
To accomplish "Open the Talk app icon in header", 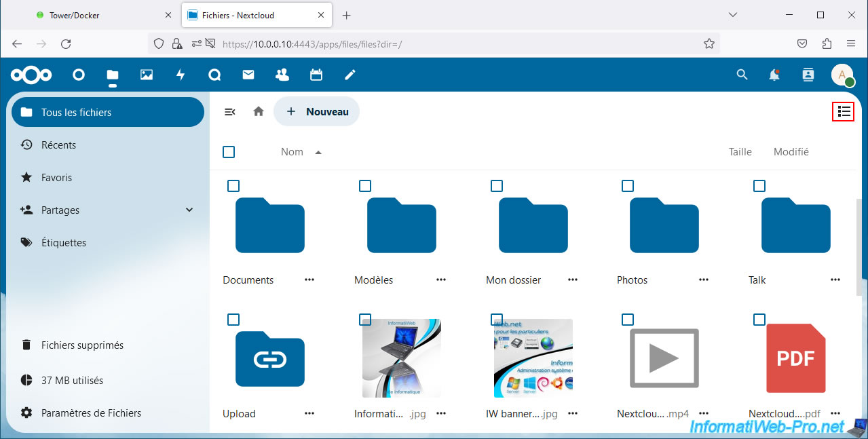I will [214, 75].
